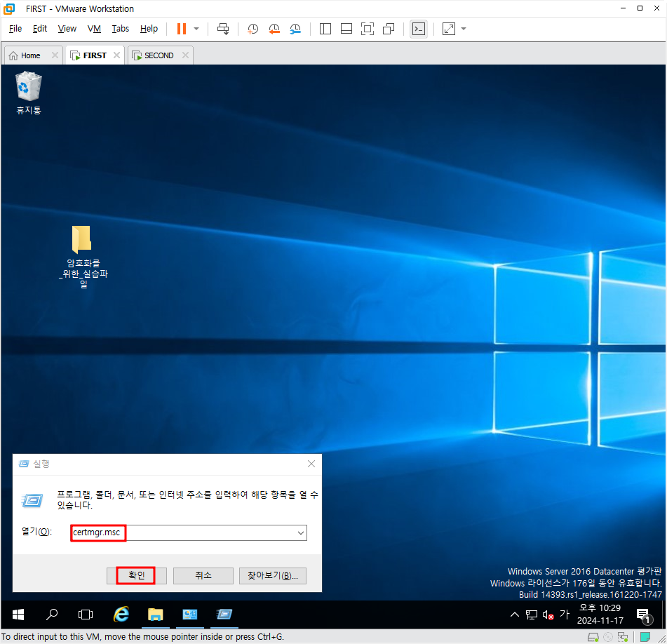Click the muted volume tray icon
The width and height of the screenshot is (667, 644).
(548, 615)
